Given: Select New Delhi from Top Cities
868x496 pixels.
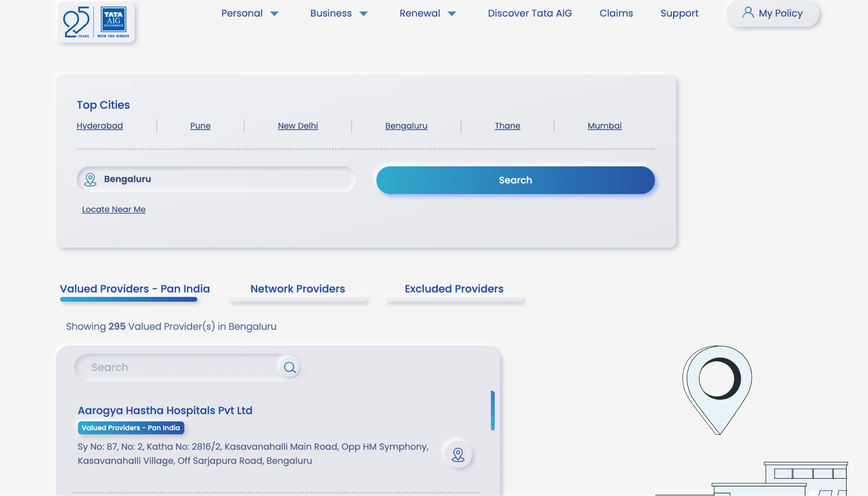Looking at the screenshot, I should click(x=298, y=126).
